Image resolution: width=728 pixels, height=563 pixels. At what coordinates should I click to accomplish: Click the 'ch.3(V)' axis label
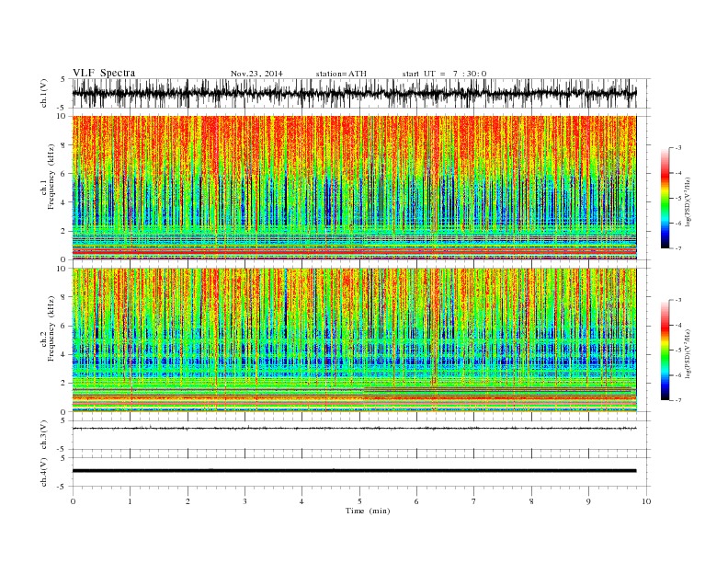click(x=44, y=435)
